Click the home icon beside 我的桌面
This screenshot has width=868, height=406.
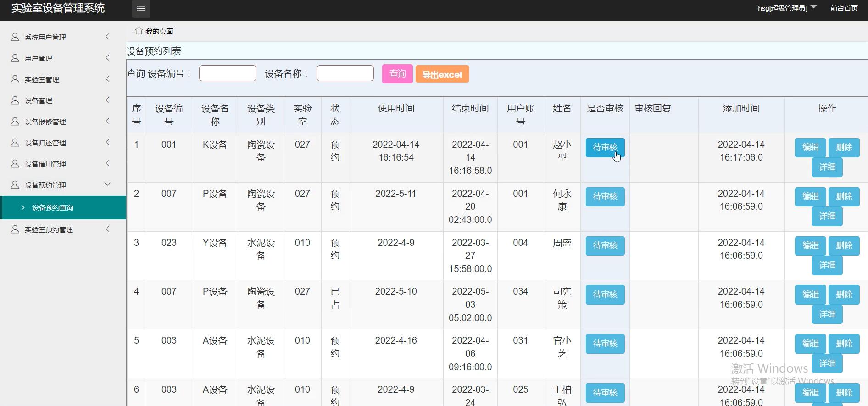[139, 31]
